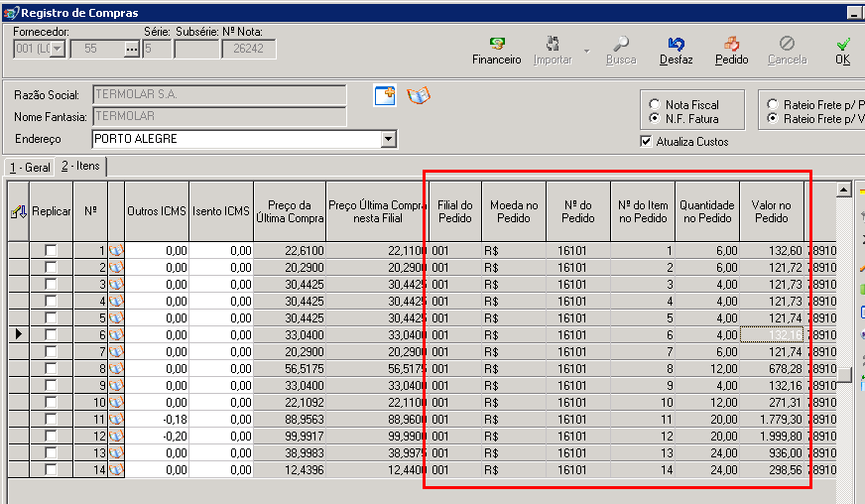Click the Cancela toolbar icon
The width and height of the screenshot is (865, 504).
(x=787, y=44)
